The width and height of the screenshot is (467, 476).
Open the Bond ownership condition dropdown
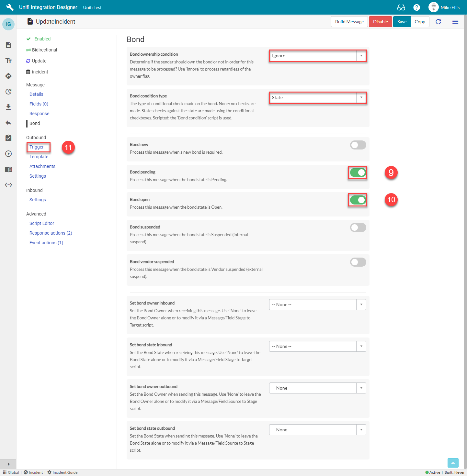coord(317,56)
